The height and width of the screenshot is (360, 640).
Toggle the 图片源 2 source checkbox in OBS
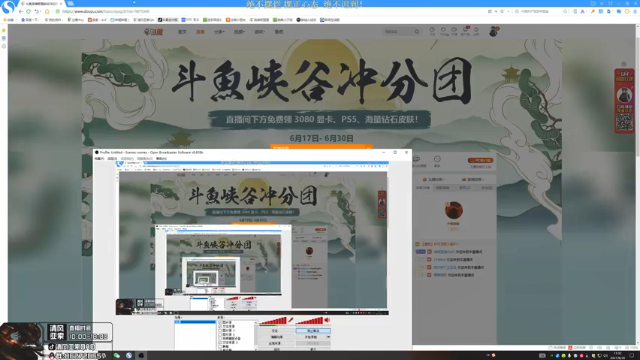[220, 335]
